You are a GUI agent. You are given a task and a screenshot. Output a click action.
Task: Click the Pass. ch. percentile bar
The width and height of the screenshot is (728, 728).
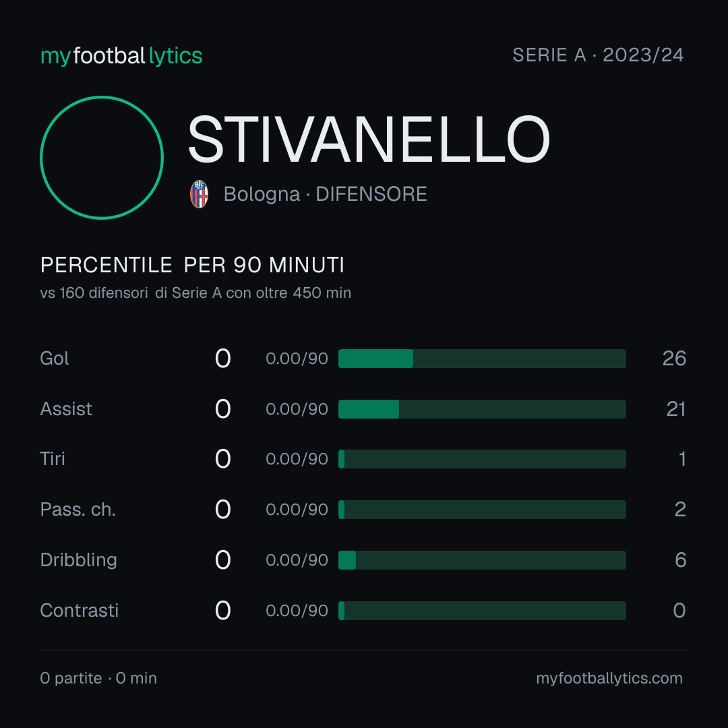point(482,510)
